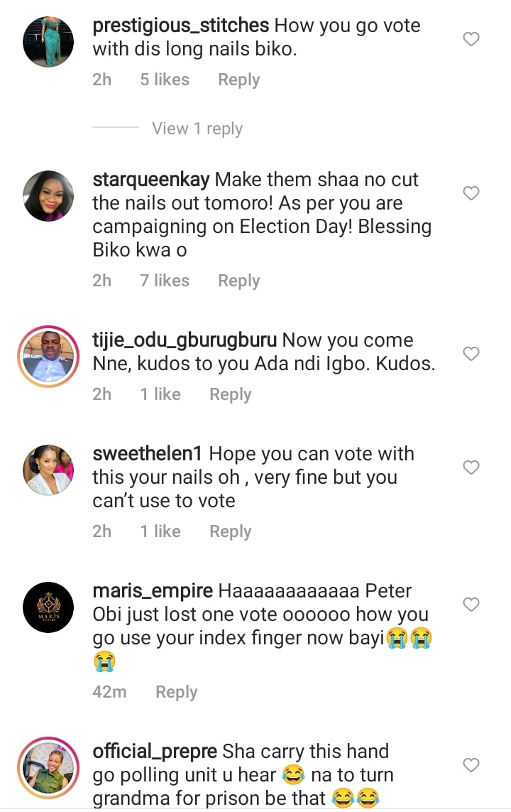View tijie_odu_gburugburu's story avatar
Screen dimensions: 511x812
tap(49, 357)
